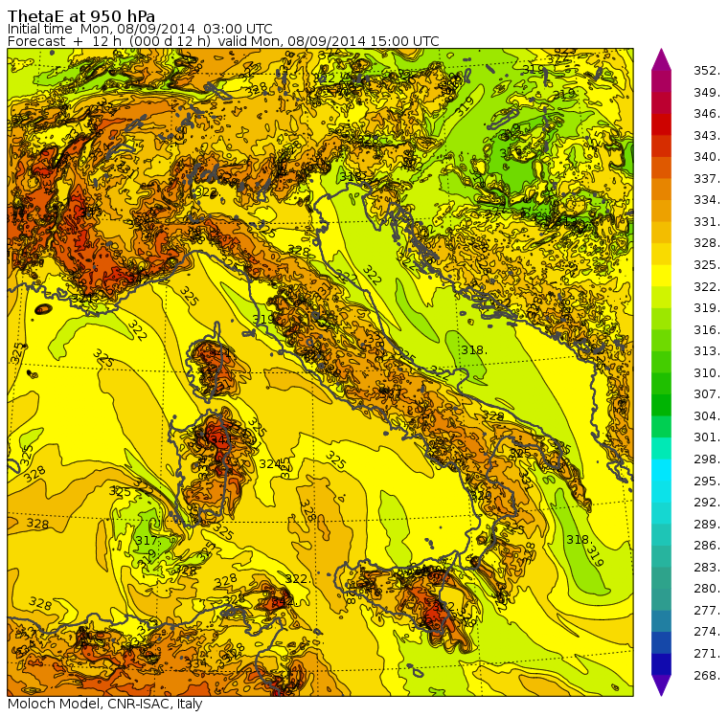Viewport: 728px width, 717px height.
Task: Click the '322.' colorbar label
Action: pos(707,287)
